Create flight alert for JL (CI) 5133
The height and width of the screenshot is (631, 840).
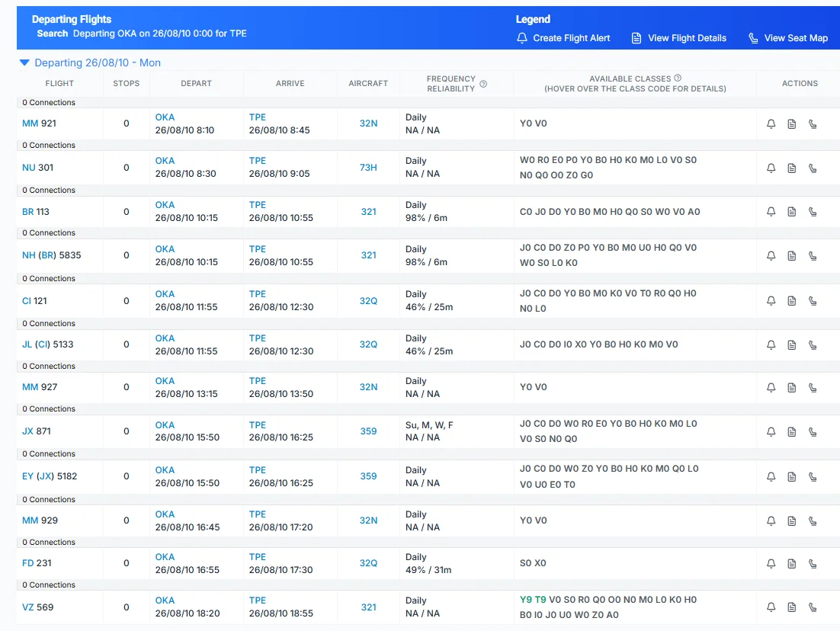[x=771, y=345]
